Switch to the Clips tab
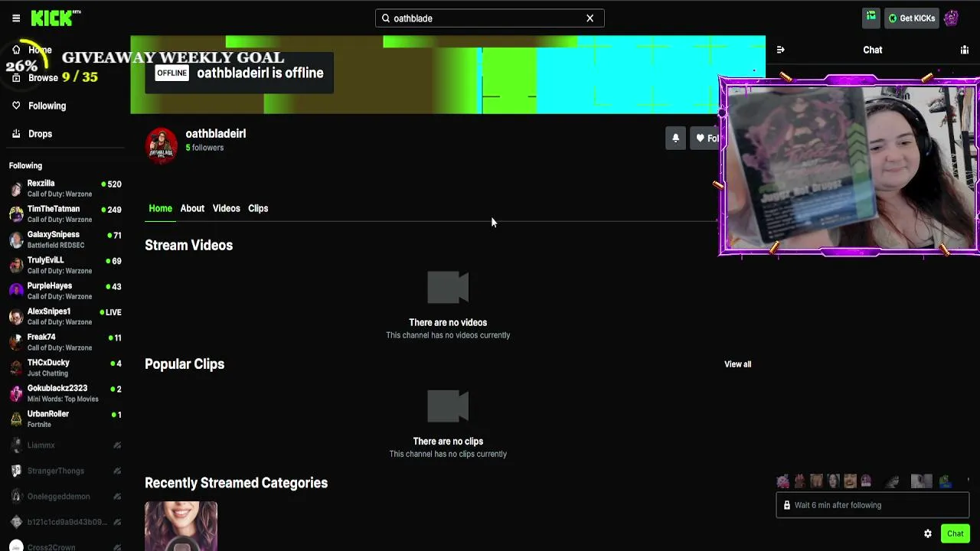Screen dimensions: 980x551 coord(258,208)
